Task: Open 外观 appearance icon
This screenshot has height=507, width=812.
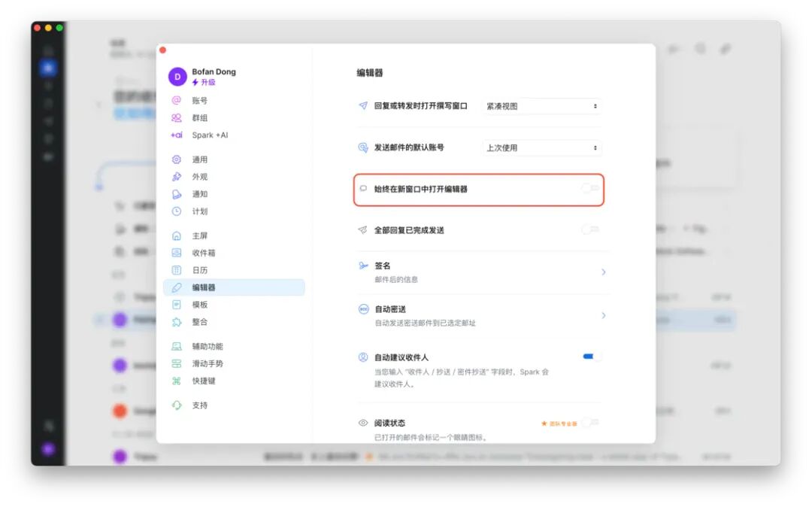Action: [x=177, y=177]
